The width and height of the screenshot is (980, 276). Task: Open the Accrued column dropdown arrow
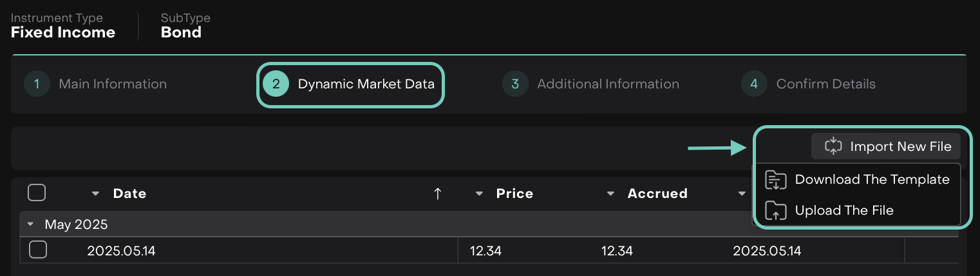[610, 193]
